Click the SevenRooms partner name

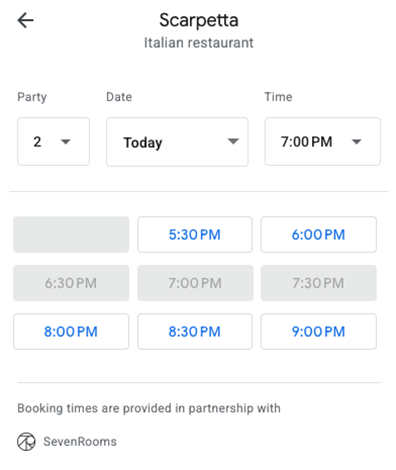pyautogui.click(x=80, y=442)
